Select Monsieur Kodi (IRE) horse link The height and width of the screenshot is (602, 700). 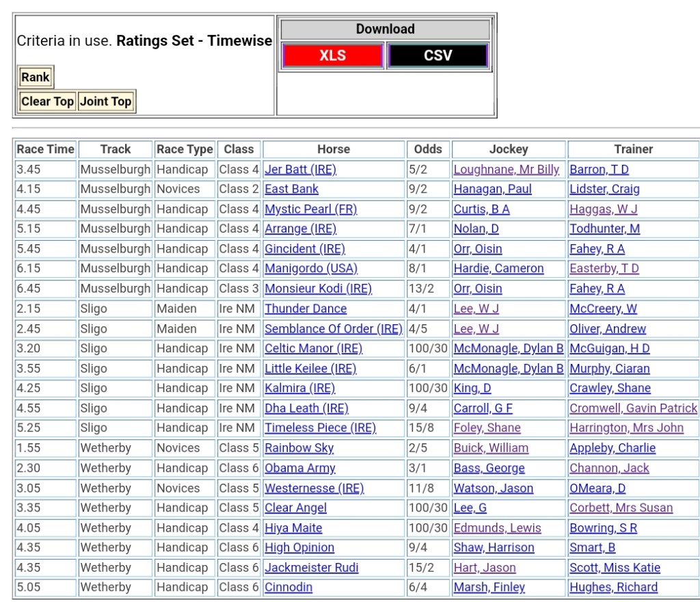(318, 289)
